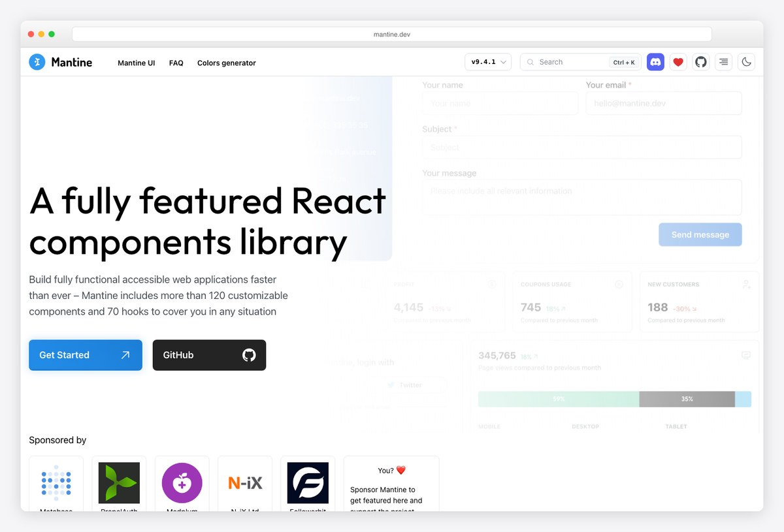This screenshot has width=784, height=532.
Task: Toggle dark color scheme moon icon
Action: click(746, 62)
